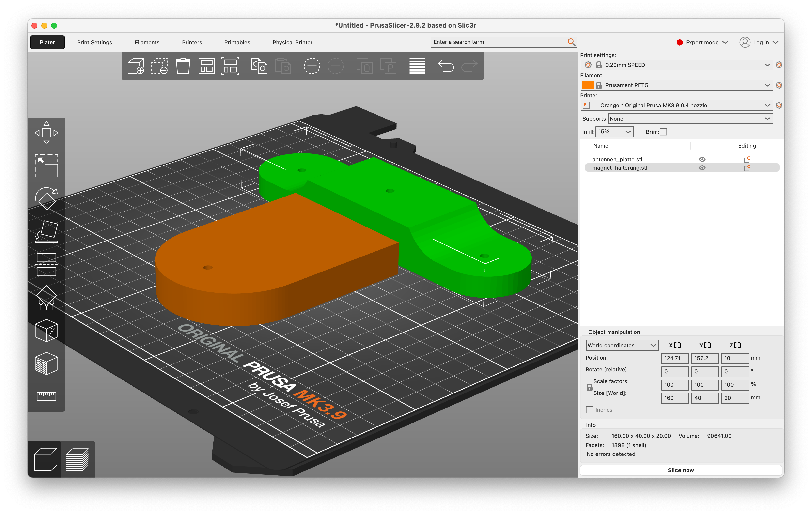This screenshot has height=514, width=812.
Task: Open print settings gear on right edge
Action: pyautogui.click(x=779, y=65)
